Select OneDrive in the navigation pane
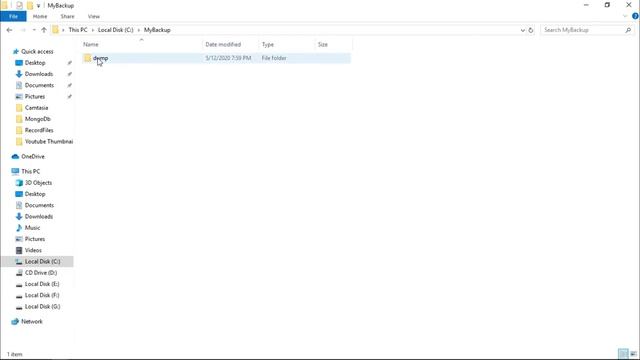Viewport: 640px width, 360px height. (x=33, y=156)
